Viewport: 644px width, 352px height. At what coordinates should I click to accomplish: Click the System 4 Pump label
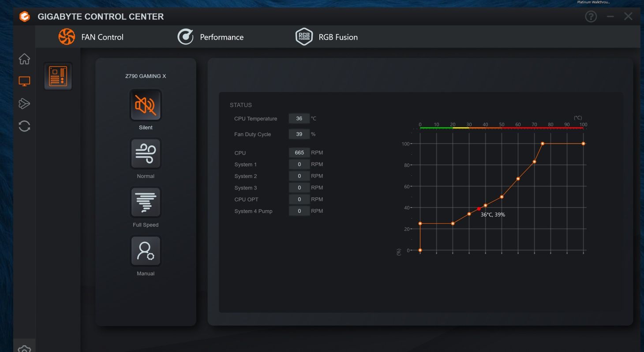[x=253, y=211]
